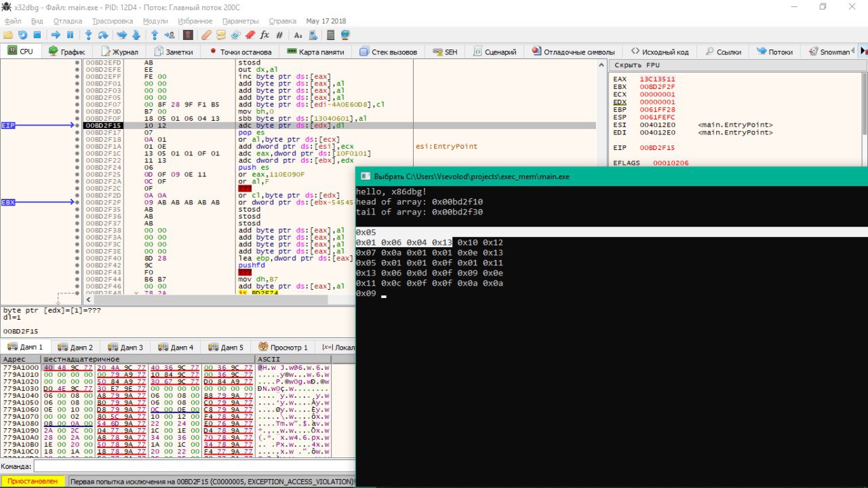Click the disassembly scrollbar up arrow
Screen dimensions: 868x488
(601, 64)
